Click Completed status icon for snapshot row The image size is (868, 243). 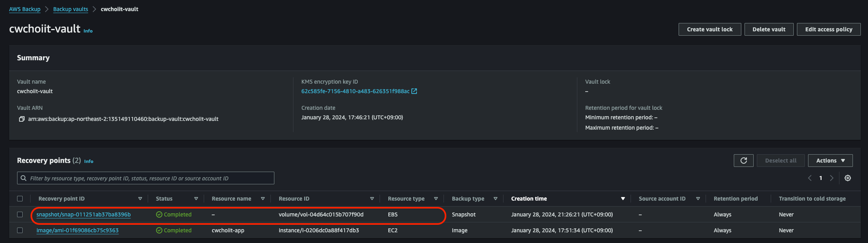(x=159, y=214)
